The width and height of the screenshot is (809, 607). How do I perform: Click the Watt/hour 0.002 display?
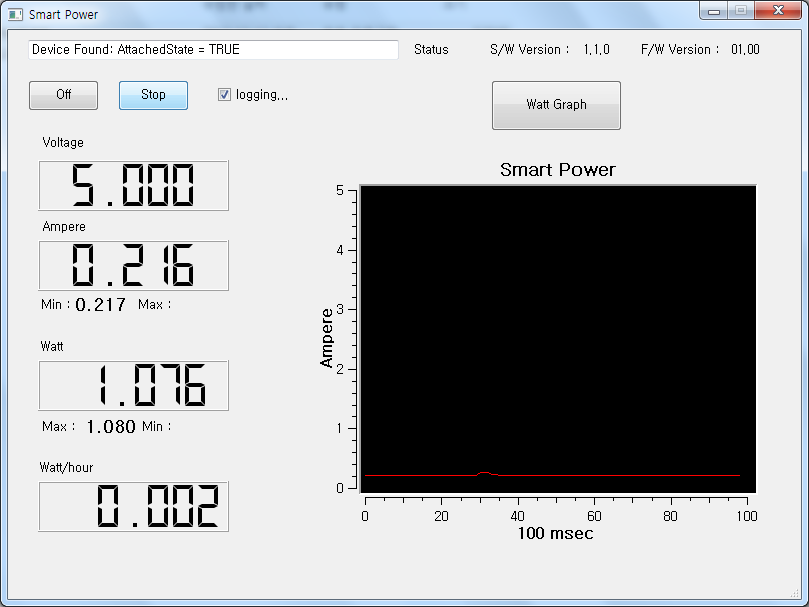(x=133, y=507)
